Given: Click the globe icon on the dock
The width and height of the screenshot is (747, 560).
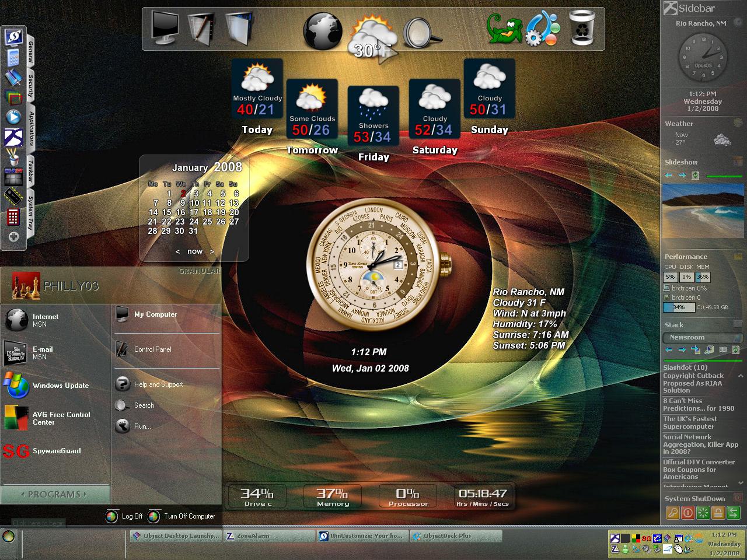Looking at the screenshot, I should 322,30.
